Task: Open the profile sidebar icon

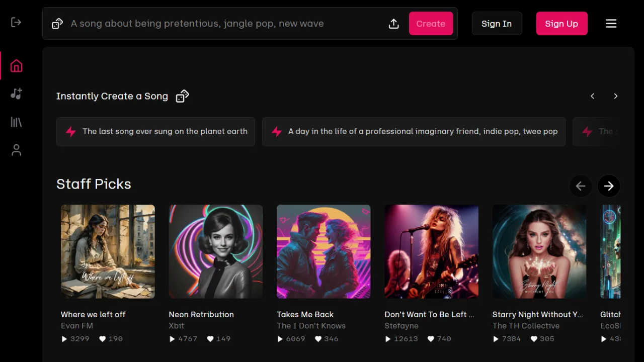Action: point(17,150)
